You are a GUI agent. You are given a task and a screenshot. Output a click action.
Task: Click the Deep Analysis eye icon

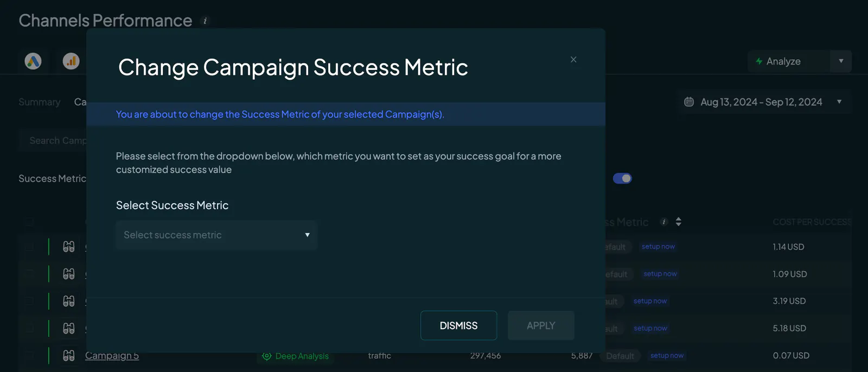[266, 356]
